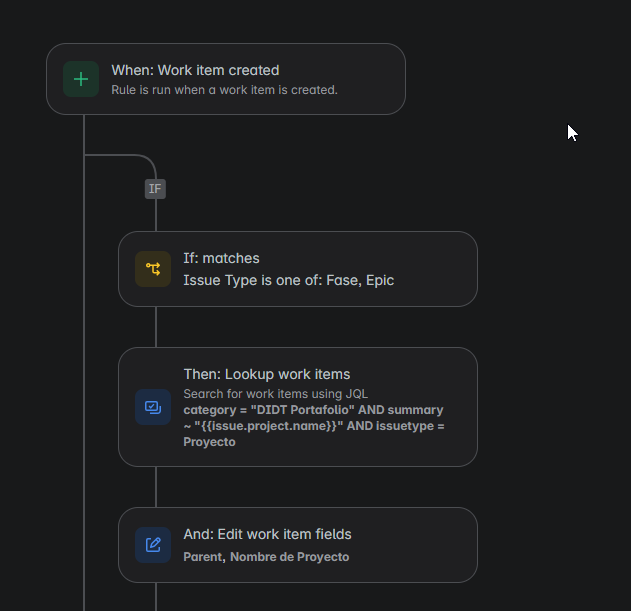Click 'Rule is run when a work item is created' text

[x=224, y=90]
